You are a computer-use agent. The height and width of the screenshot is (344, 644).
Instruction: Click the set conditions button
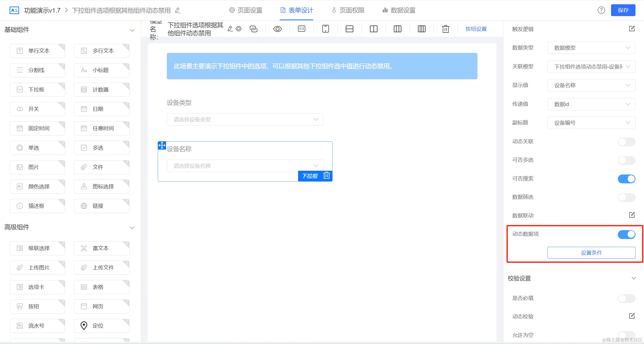591,253
